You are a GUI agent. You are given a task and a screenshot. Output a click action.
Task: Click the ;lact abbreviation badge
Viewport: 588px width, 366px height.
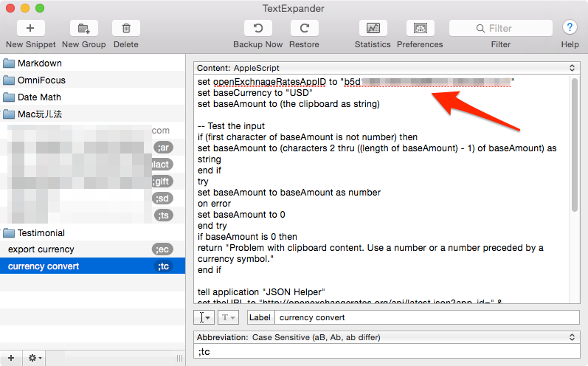pos(162,165)
